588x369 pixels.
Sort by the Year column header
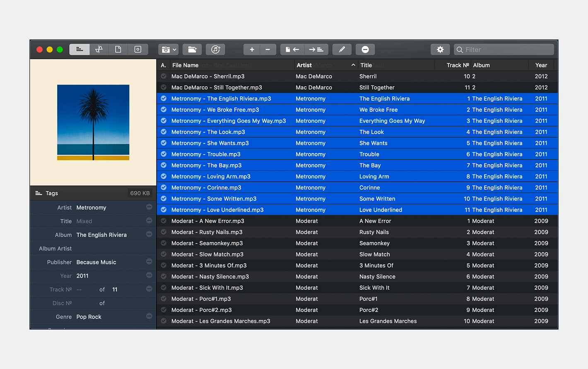pos(541,65)
